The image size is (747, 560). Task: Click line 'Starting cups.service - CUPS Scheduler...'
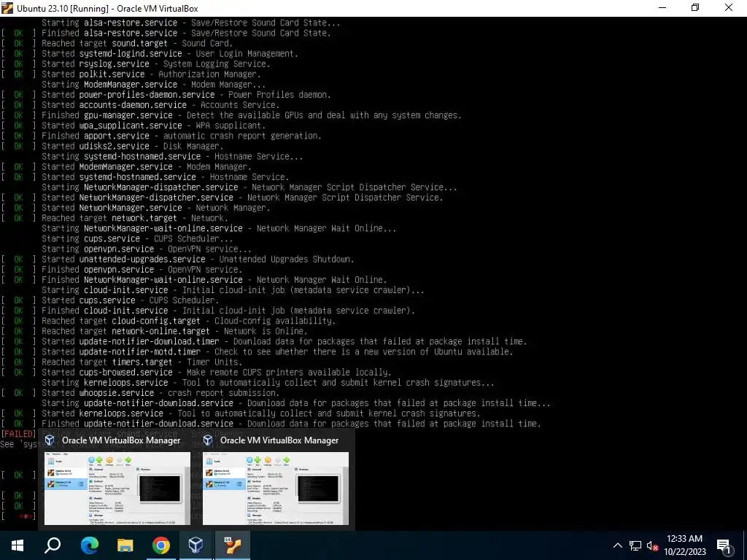[x=137, y=238]
